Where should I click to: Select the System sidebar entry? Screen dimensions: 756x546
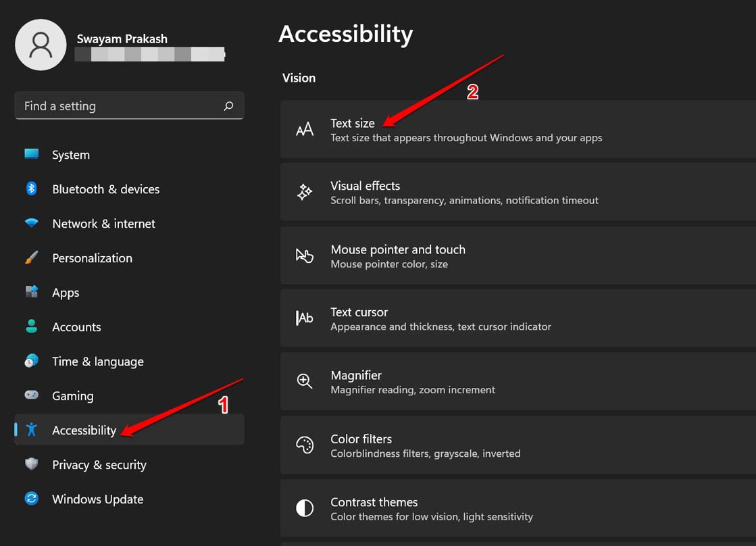[71, 154]
